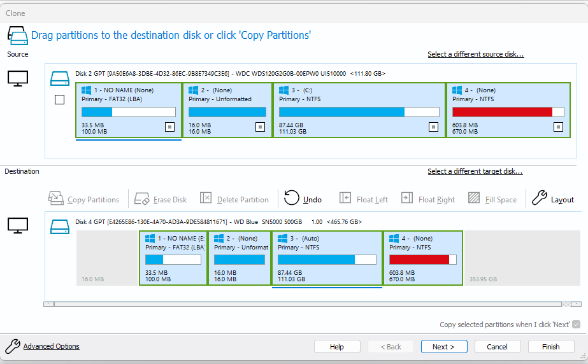Click the Undo arrow icon
Screen dimensions: 588x364
pos(291,198)
